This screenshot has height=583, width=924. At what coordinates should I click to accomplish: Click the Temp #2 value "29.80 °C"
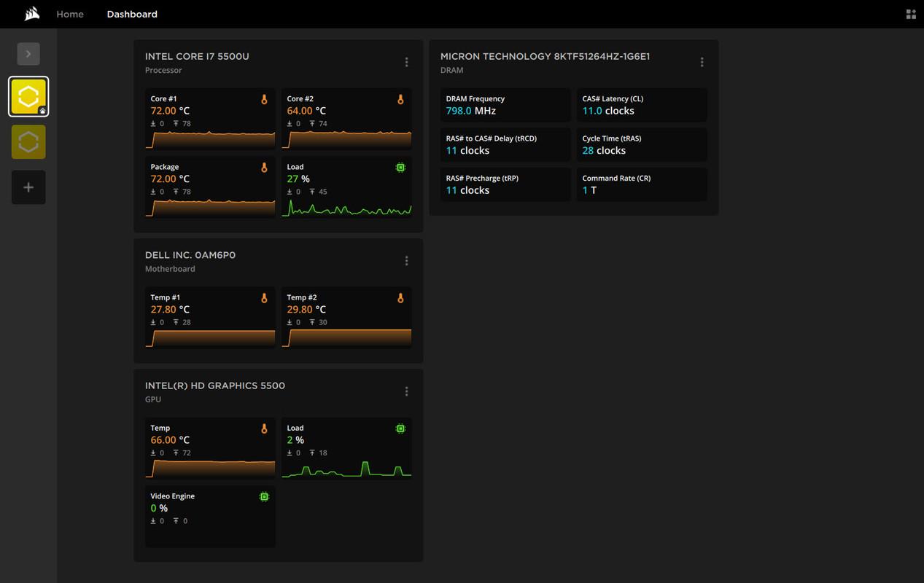coord(306,310)
